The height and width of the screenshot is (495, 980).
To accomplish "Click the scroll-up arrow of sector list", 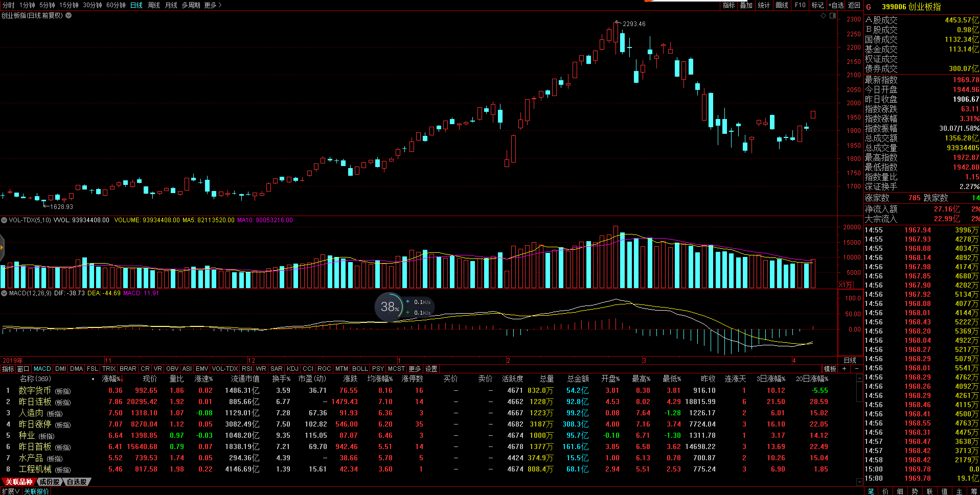I will pyautogui.click(x=859, y=379).
